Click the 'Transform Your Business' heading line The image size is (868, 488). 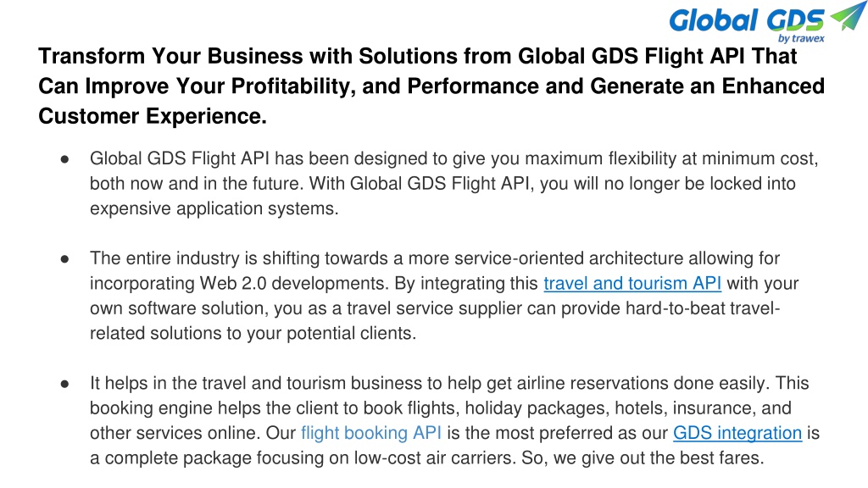(417, 56)
